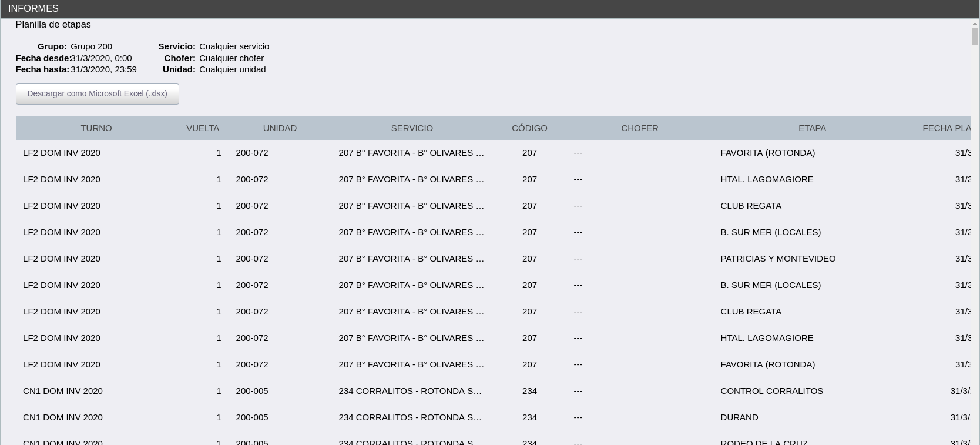Click the INFORMES title bar label
The height and width of the screenshot is (445, 980).
tap(33, 9)
